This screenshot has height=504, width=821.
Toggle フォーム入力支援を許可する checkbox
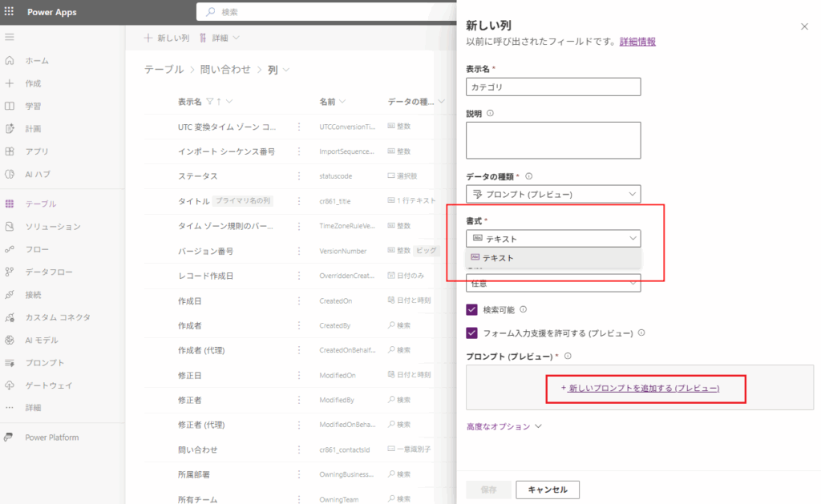[x=472, y=333]
